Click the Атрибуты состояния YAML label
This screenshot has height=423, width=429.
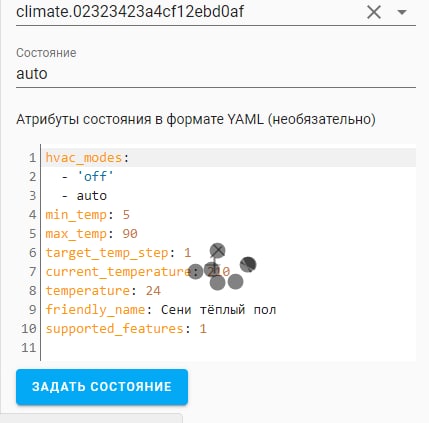[196, 119]
